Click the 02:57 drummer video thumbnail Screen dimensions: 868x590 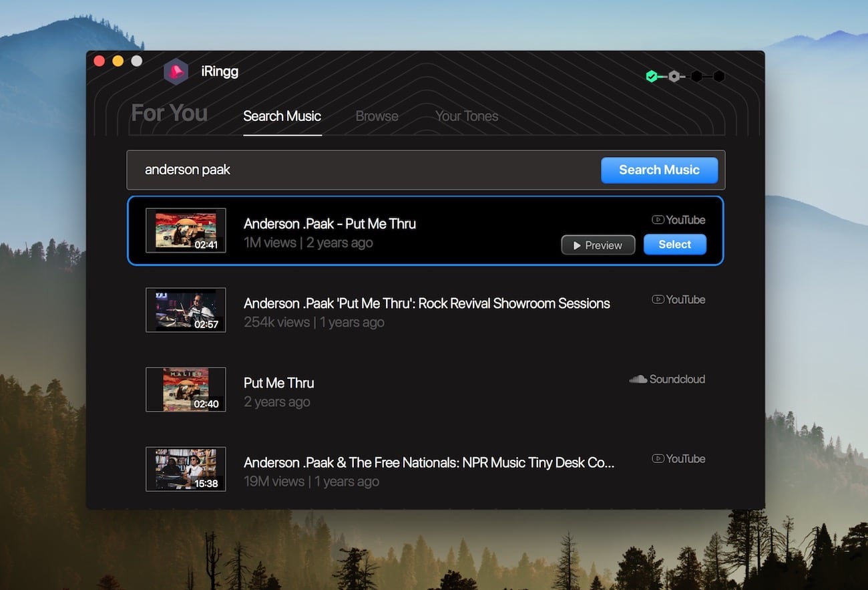coord(186,310)
